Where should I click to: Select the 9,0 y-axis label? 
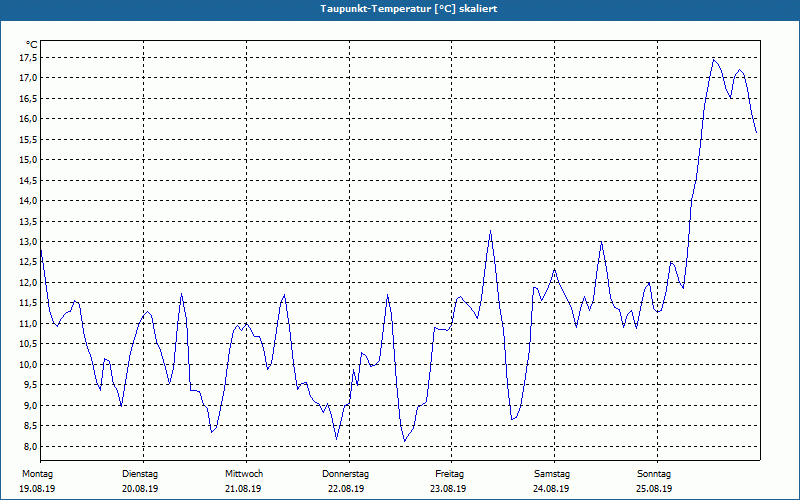point(31,406)
